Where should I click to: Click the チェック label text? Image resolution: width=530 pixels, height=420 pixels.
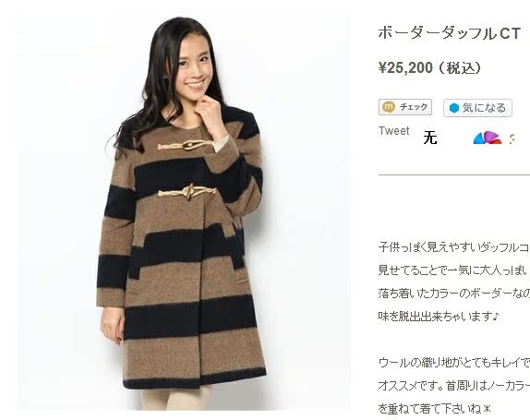[x=414, y=107]
